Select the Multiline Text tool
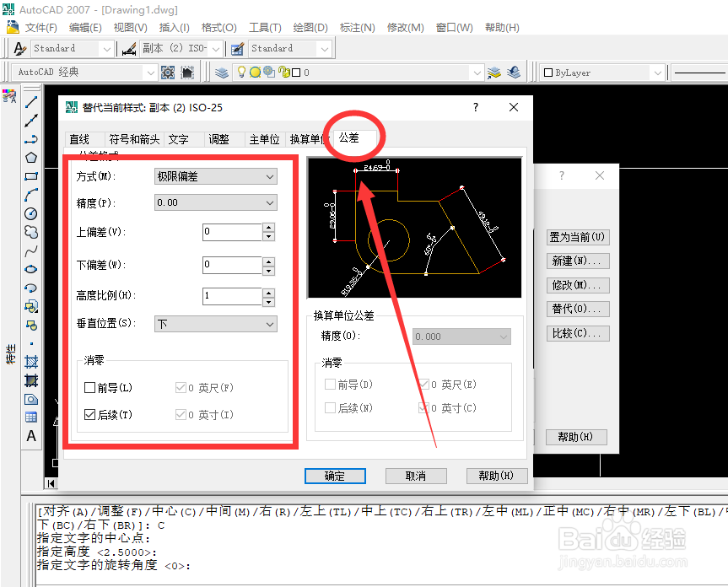 point(31,436)
